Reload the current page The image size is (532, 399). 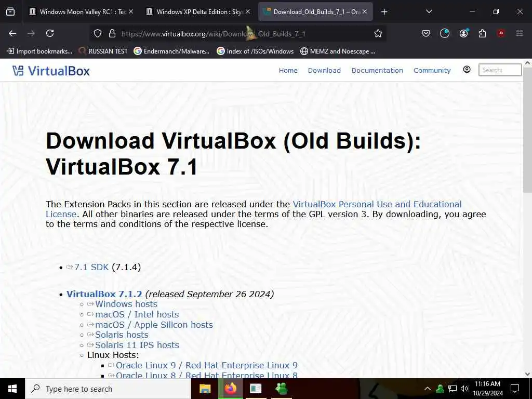click(x=50, y=33)
